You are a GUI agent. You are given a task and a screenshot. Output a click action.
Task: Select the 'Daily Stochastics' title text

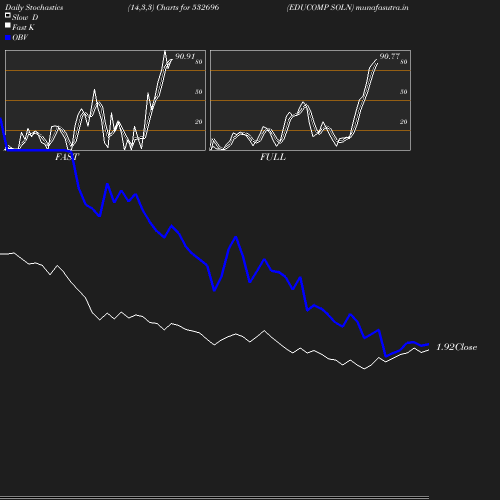point(34,8)
